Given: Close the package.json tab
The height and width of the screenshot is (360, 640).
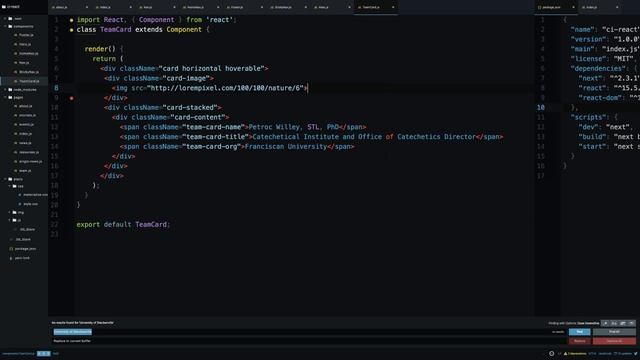Looking at the screenshot, I should tap(573, 7).
